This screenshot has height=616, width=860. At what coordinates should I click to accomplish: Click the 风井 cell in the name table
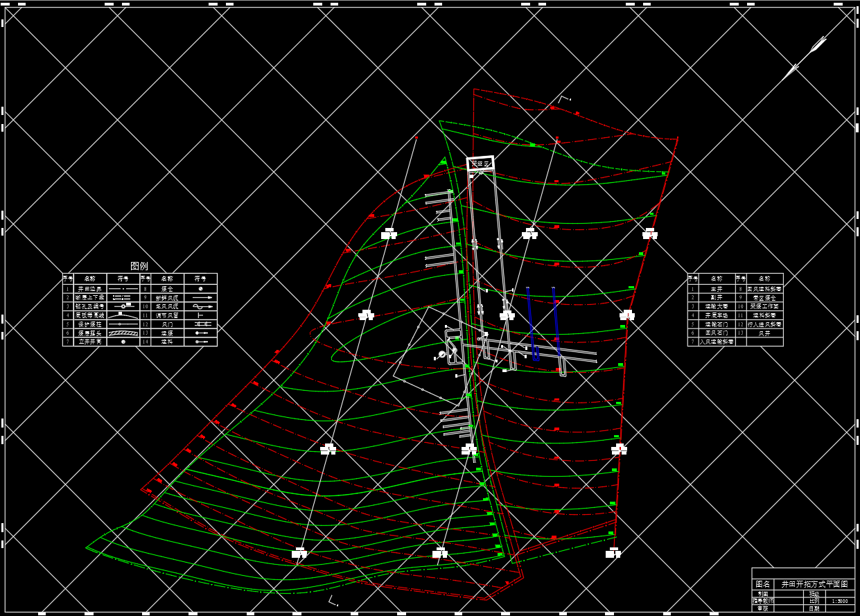coord(764,333)
